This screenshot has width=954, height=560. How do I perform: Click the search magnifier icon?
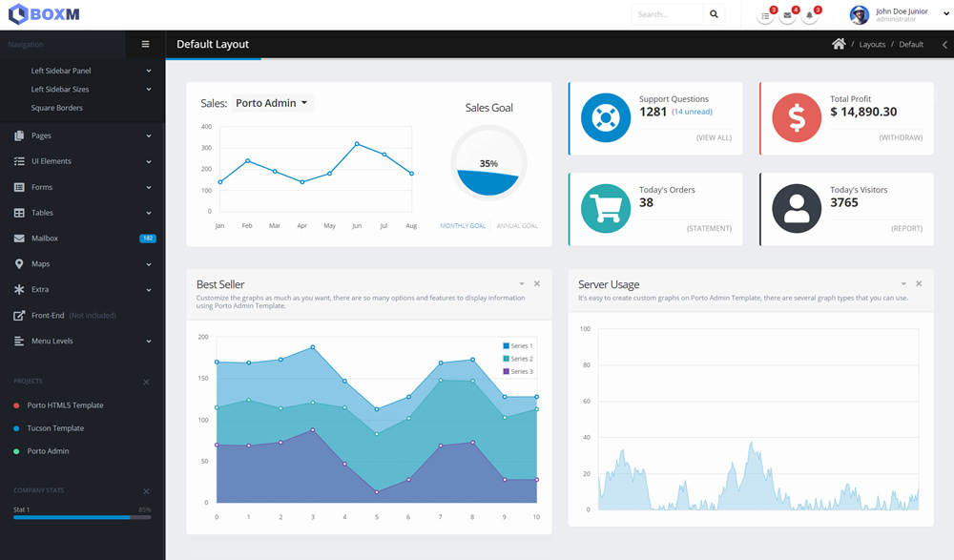[x=714, y=14]
